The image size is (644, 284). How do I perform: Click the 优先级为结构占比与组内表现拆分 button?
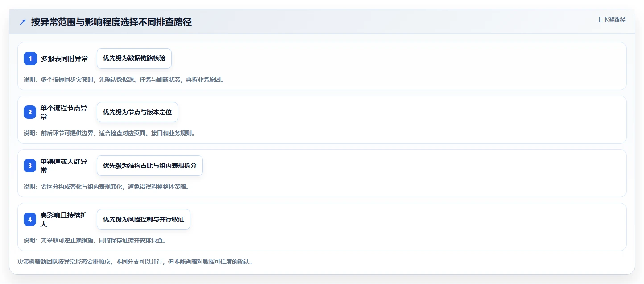tap(150, 166)
